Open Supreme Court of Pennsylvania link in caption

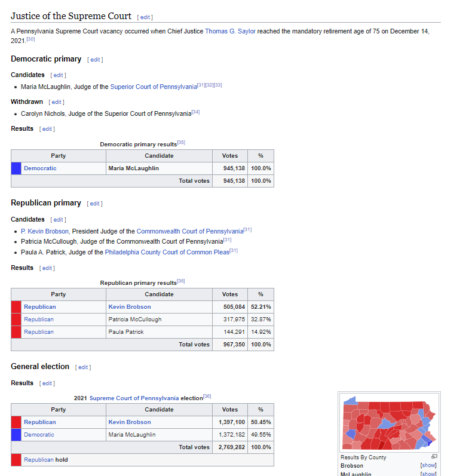[x=134, y=398]
